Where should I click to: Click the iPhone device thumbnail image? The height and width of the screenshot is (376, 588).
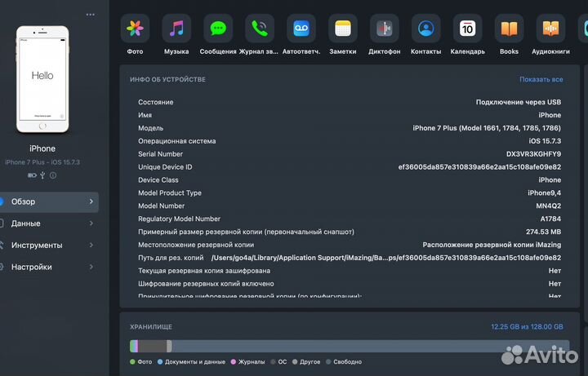pos(42,78)
